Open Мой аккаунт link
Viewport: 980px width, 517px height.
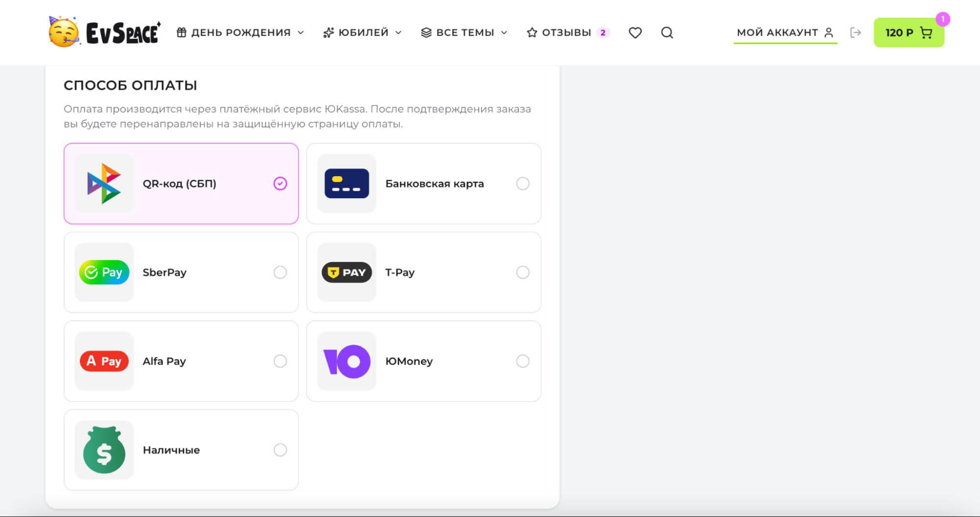(785, 32)
